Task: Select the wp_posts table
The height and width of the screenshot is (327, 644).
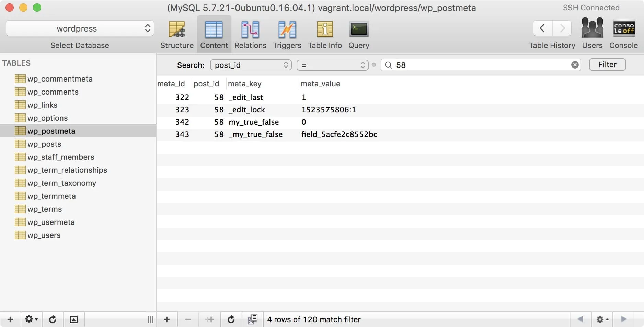Action: click(44, 144)
